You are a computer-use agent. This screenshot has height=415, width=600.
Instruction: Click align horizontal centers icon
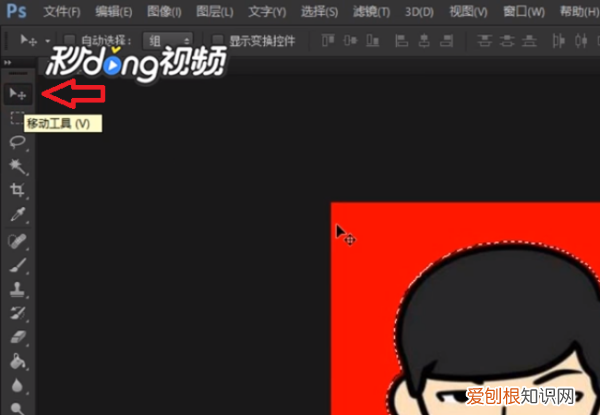[424, 40]
